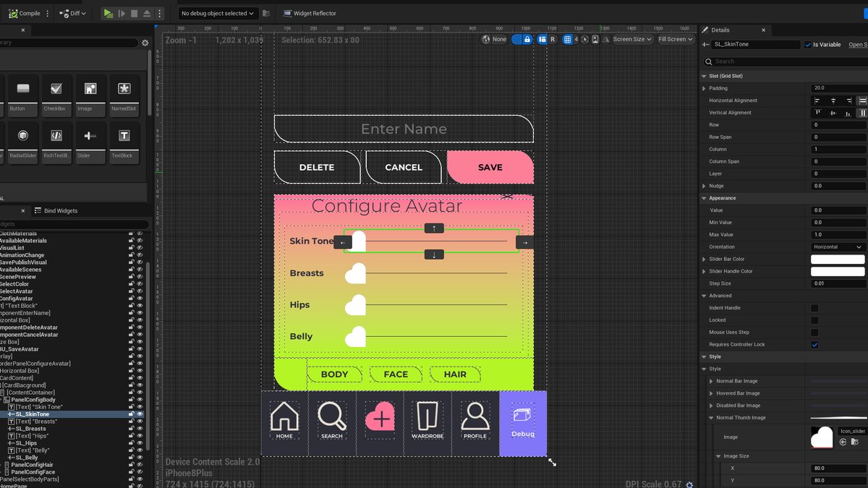Collapse the Slot (Grid Slot) section

pos(705,76)
